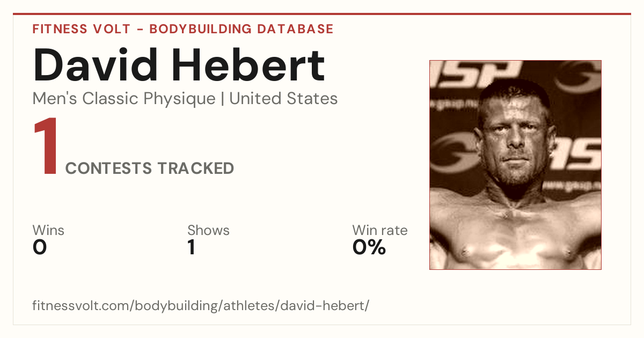The width and height of the screenshot is (644, 338).
Task: Click the red horizontal line above header
Action: coord(322,14)
